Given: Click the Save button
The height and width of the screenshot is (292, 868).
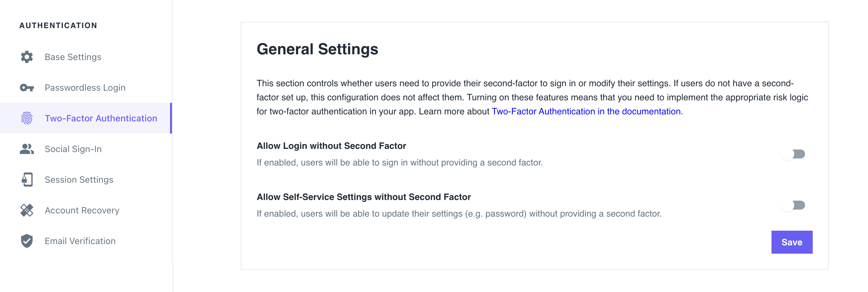Looking at the screenshot, I should click(x=792, y=242).
